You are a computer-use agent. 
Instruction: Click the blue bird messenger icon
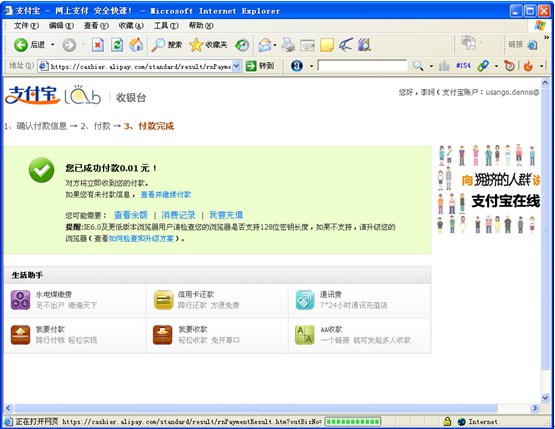click(x=345, y=45)
